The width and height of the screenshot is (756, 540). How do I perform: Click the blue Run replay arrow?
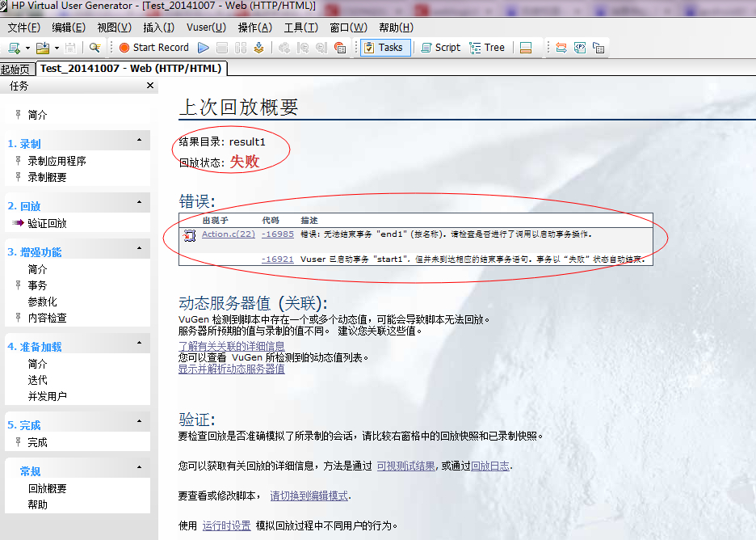tap(204, 48)
